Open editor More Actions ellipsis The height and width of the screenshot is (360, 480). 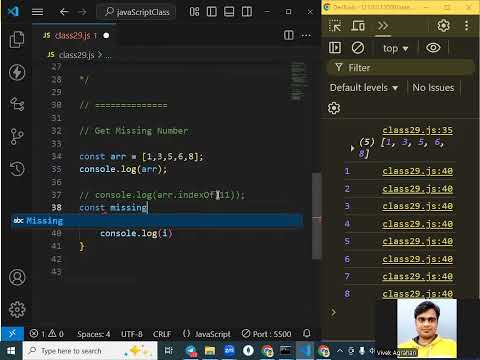[x=306, y=35]
